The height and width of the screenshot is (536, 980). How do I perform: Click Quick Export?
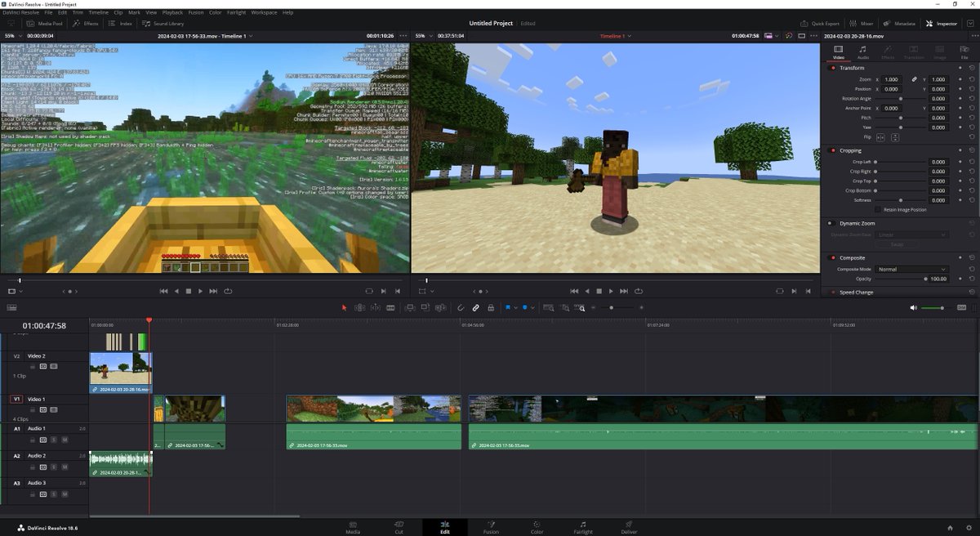tap(820, 24)
